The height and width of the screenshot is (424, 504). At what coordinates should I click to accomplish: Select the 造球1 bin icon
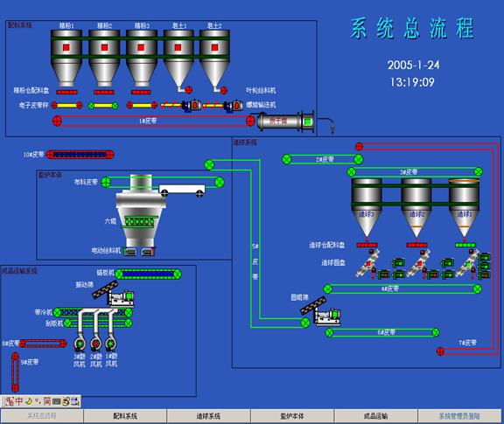(464, 208)
